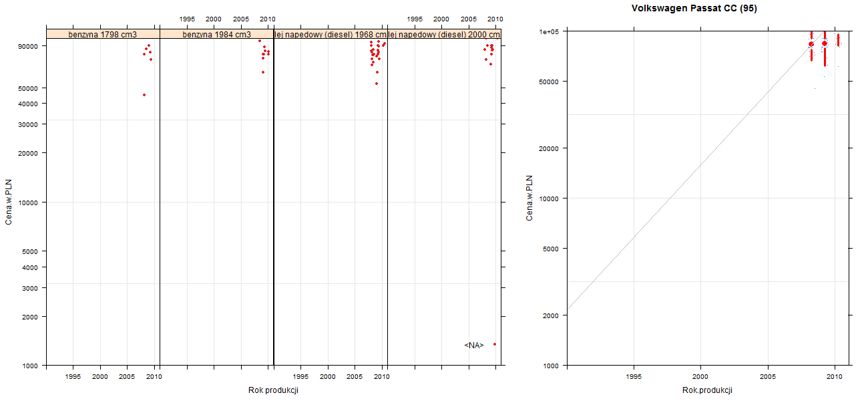Image resolution: width=868 pixels, height=401 pixels.
Task: Click '2005' above the diesel 2000 panel
Action: pyautogui.click(x=469, y=19)
